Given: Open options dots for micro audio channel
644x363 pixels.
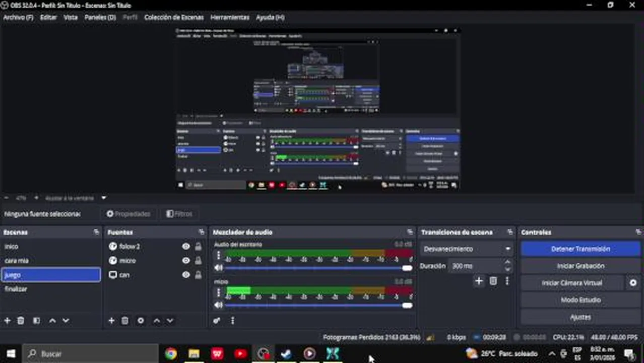Looking at the screenshot, I should coord(218,292).
